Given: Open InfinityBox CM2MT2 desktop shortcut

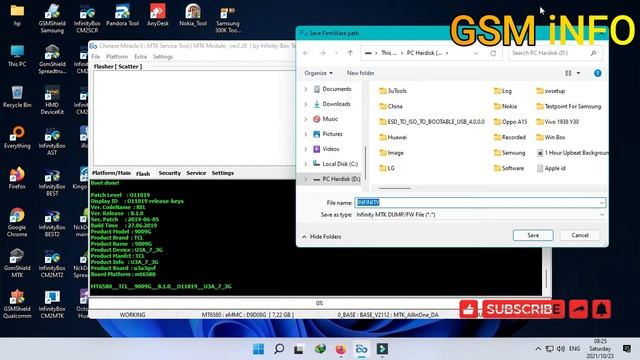Looking at the screenshot, I should pos(52,263).
